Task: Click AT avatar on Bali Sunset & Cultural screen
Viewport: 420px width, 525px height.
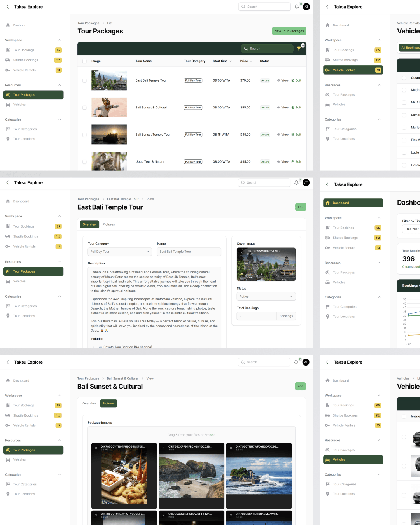Action: [306, 362]
